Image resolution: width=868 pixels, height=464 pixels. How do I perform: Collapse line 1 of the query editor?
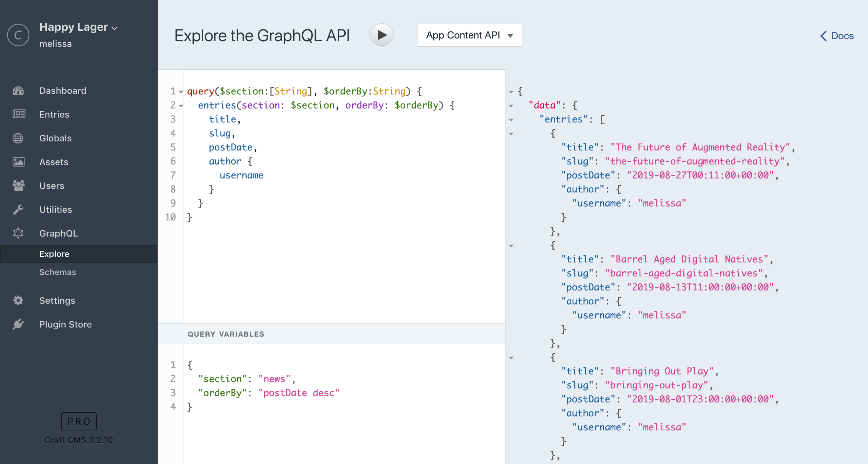tap(180, 91)
